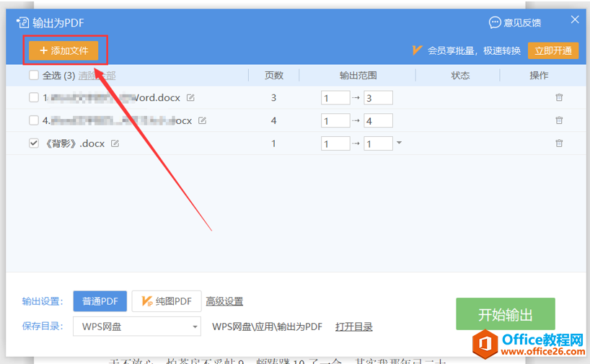Delete the Word.docx row with trash icon
This screenshot has height=364, width=590.
point(559,97)
